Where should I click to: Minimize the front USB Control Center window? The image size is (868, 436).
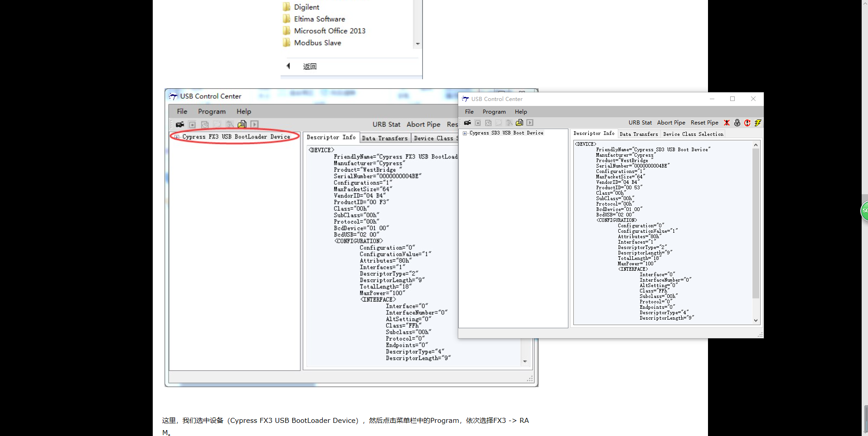coord(712,99)
